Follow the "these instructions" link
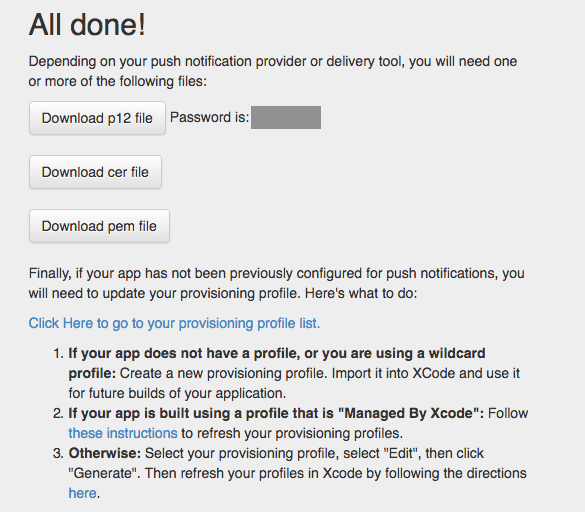Viewport: 585px width, 512px height. pyautogui.click(x=123, y=433)
